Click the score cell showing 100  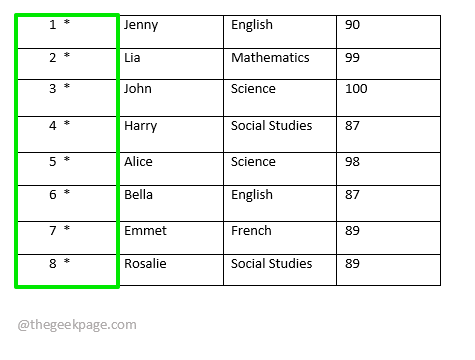389,98
